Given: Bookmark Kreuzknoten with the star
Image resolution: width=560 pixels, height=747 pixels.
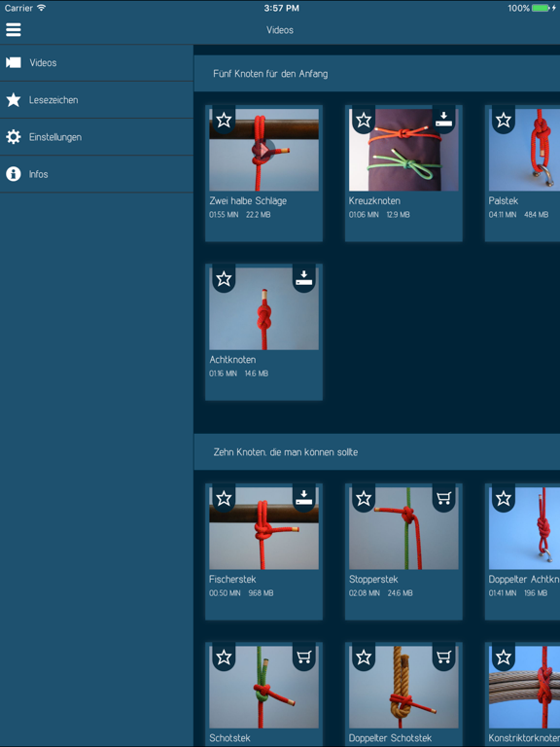Looking at the screenshot, I should coord(364,120).
